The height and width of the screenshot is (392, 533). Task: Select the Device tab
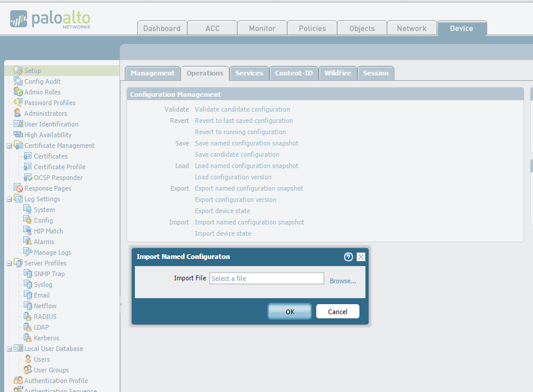click(462, 28)
